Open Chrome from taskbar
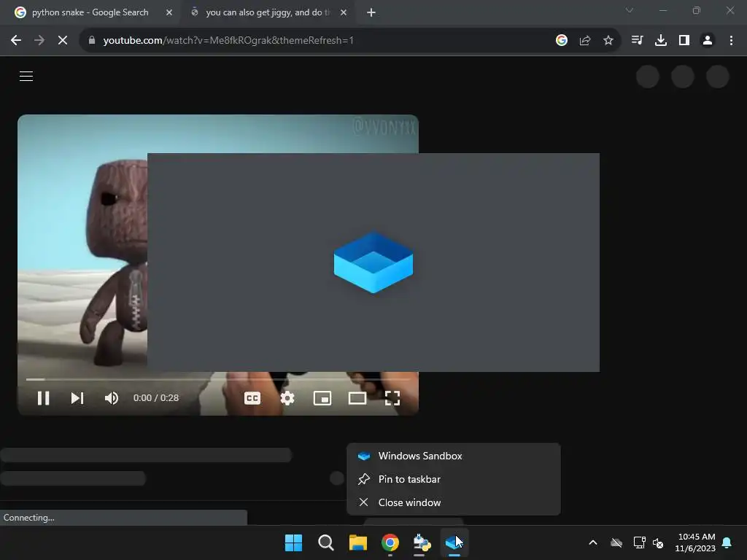The width and height of the screenshot is (747, 560). [x=390, y=542]
